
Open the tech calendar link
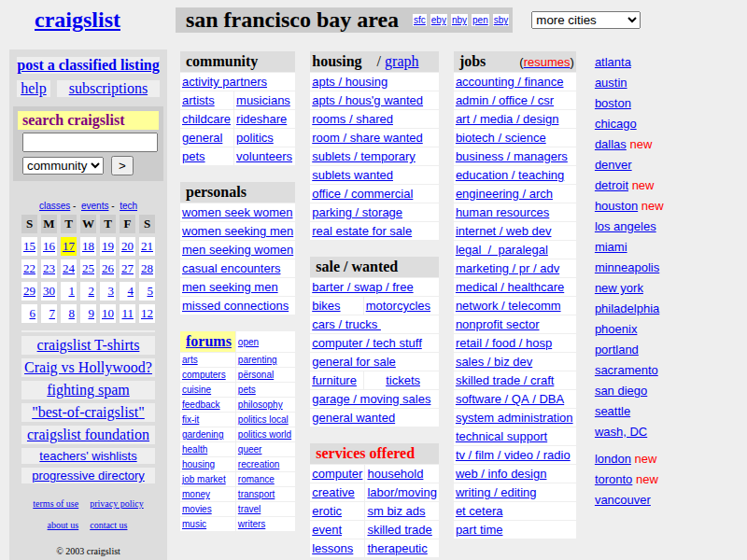click(x=128, y=205)
